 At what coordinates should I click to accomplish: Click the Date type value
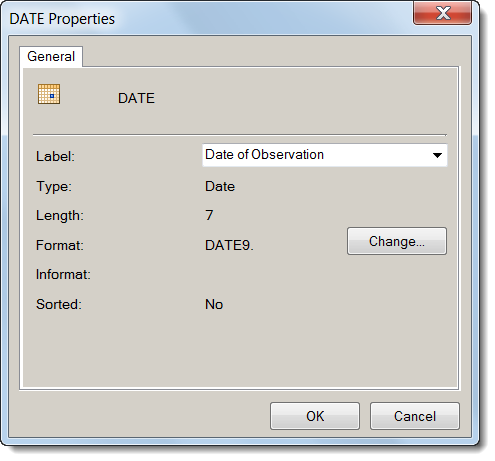pos(220,186)
